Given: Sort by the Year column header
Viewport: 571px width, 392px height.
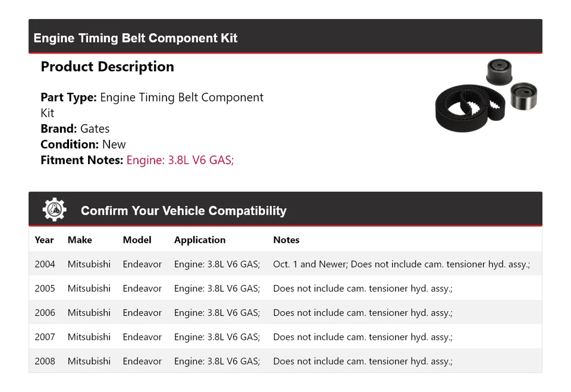Looking at the screenshot, I should (x=44, y=240).
